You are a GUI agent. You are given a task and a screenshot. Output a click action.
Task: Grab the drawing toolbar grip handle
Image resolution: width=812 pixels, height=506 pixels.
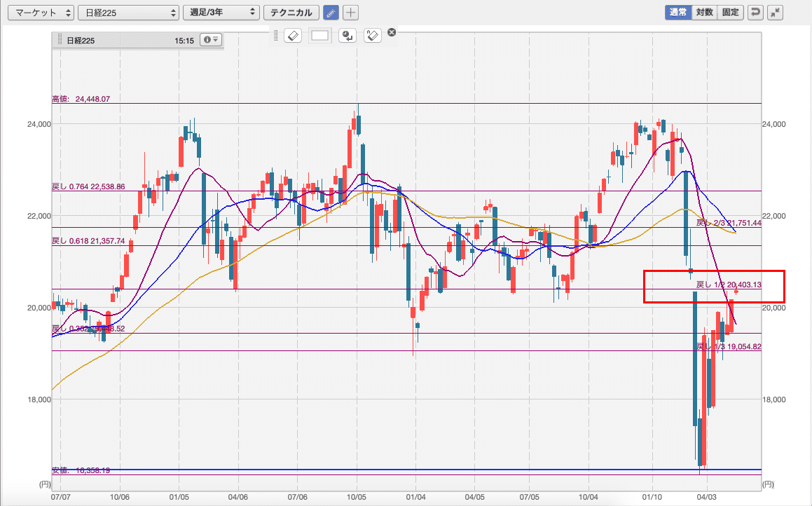pos(276,35)
